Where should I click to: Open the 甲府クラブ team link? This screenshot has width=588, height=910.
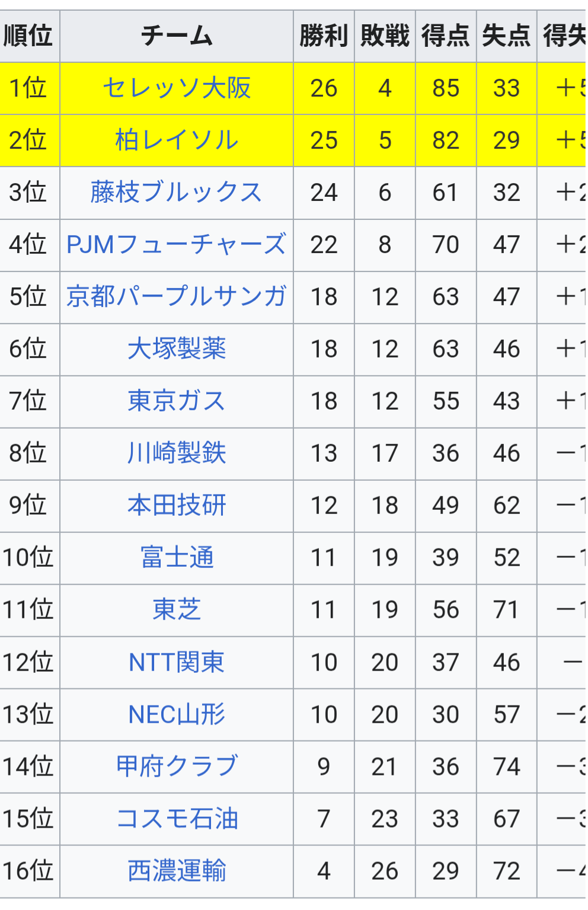(x=177, y=767)
